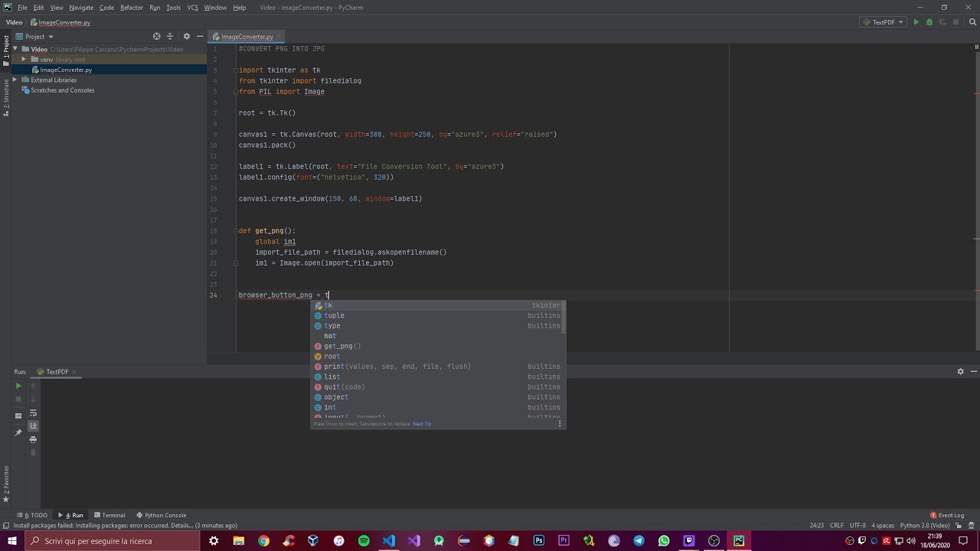Click install packages failed status message

coord(126,525)
